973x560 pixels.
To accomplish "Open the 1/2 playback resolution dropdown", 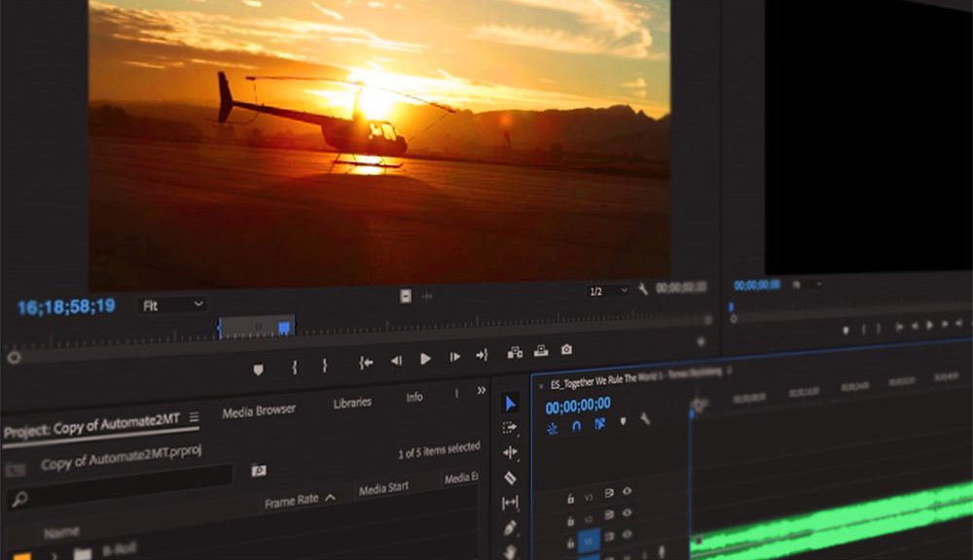I will (x=607, y=291).
